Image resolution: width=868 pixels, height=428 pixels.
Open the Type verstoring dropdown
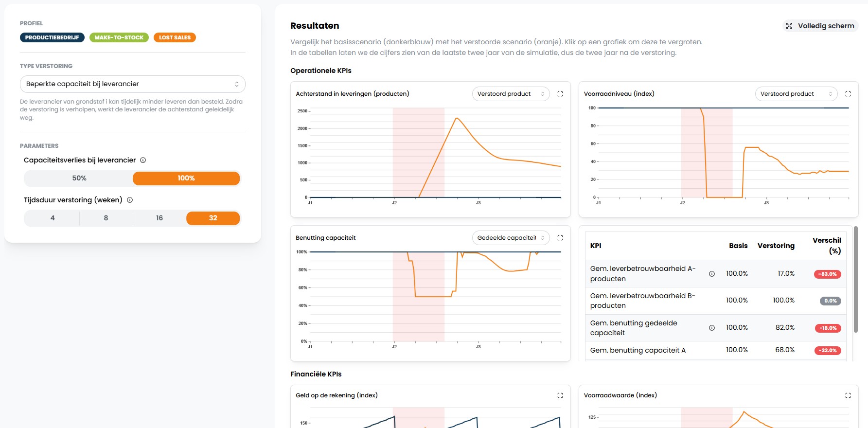coord(133,84)
